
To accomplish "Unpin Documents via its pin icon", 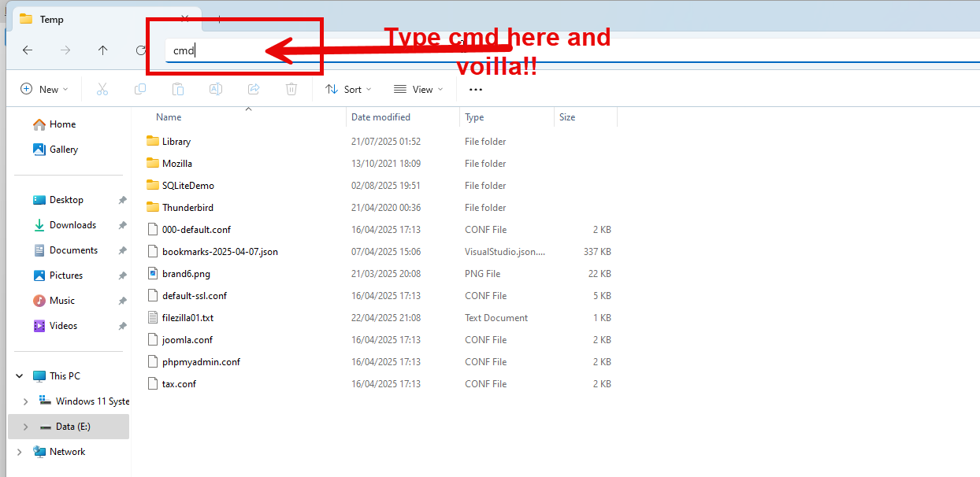I will tap(122, 250).
